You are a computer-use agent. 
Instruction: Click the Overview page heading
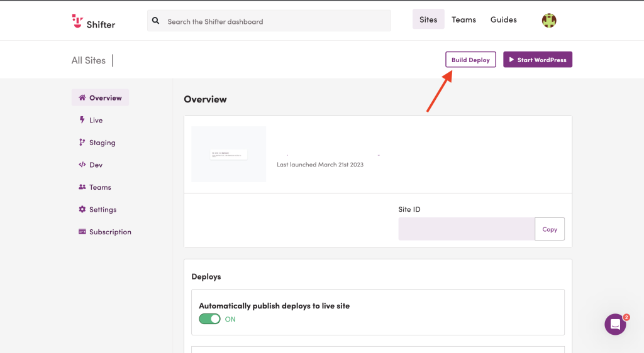click(206, 99)
